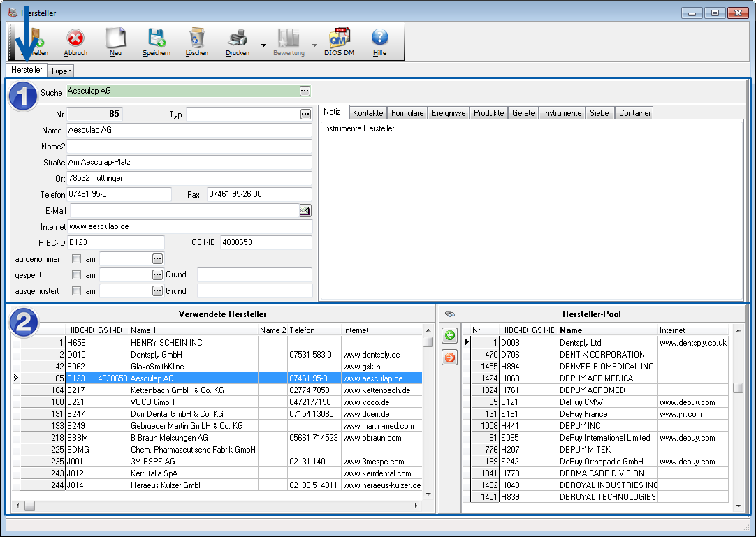The height and width of the screenshot is (537, 756).
Task: Select Dentsply Ltd in Hersteller-Pool
Action: pyautogui.click(x=599, y=343)
